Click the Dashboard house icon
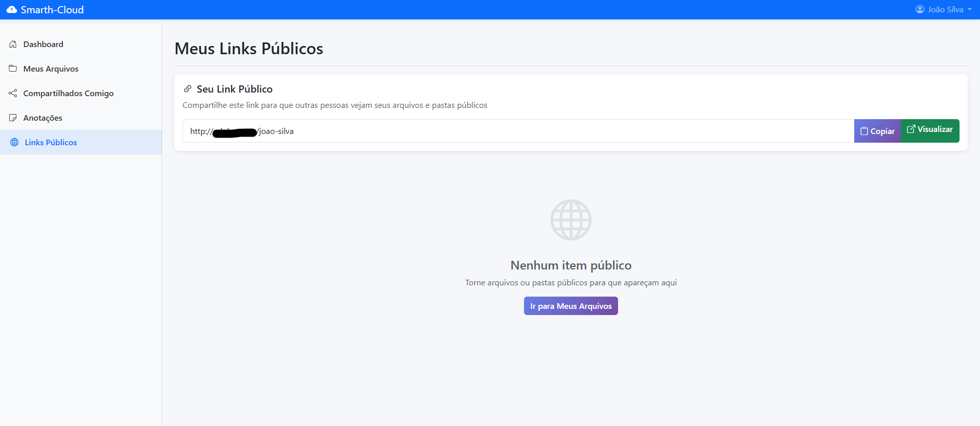Screen dimensions: 980x426 tap(13, 44)
